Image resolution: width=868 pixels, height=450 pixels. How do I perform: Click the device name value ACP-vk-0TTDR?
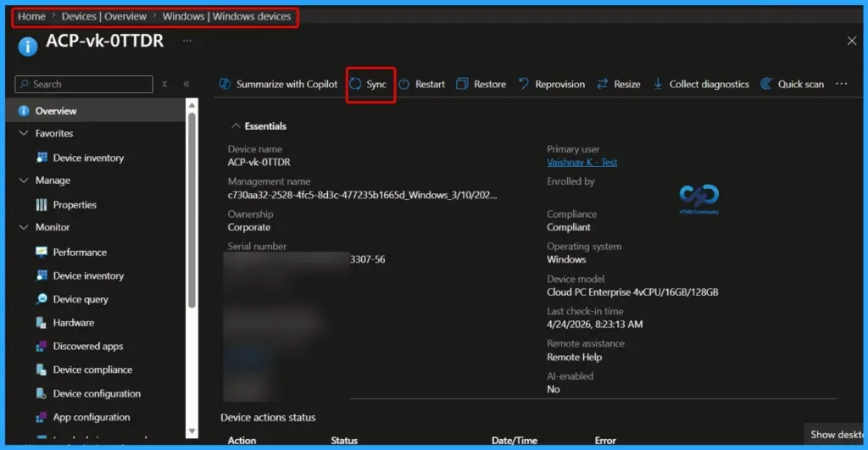259,162
